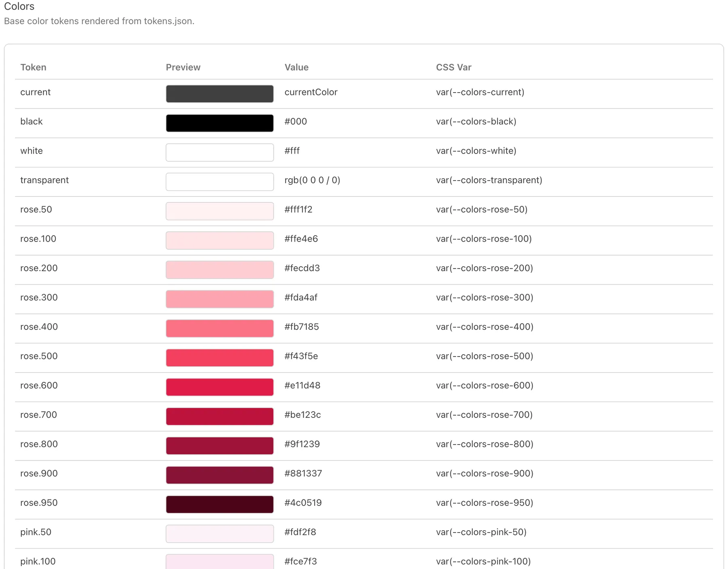Pick the rose.600 preview swatch

(x=220, y=387)
